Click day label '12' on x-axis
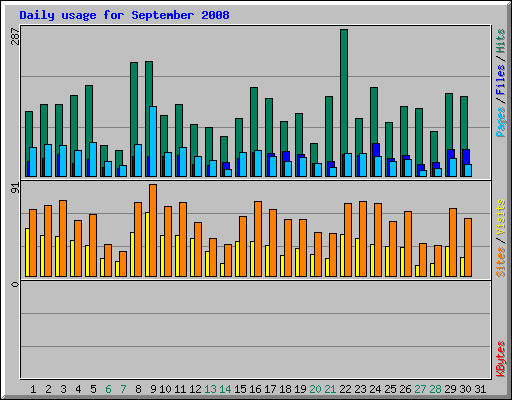 tap(195, 389)
